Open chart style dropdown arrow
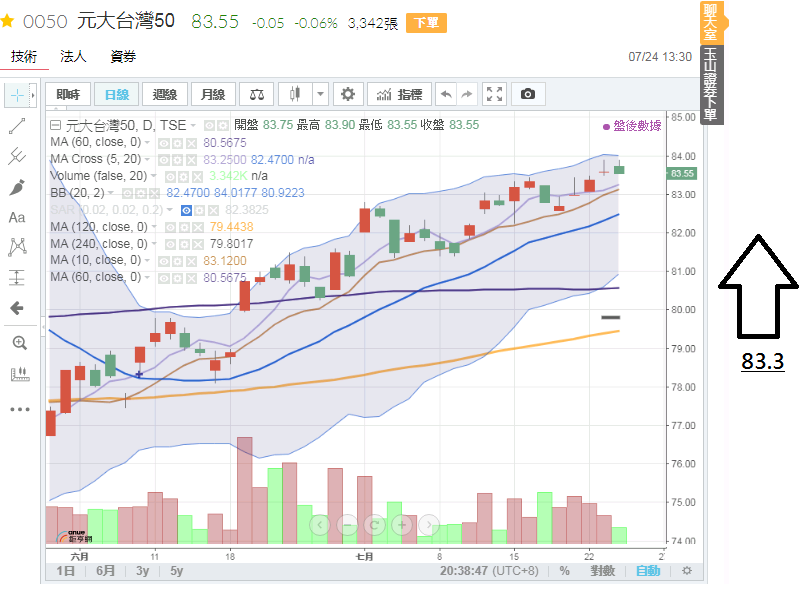The height and width of the screenshot is (600, 805). (x=320, y=94)
